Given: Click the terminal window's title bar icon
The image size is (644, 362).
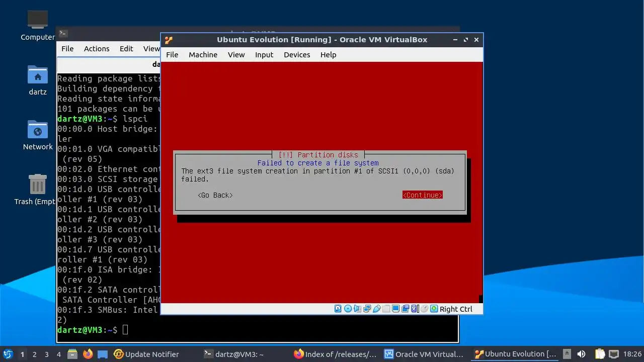Looking at the screenshot, I should click(x=63, y=34).
